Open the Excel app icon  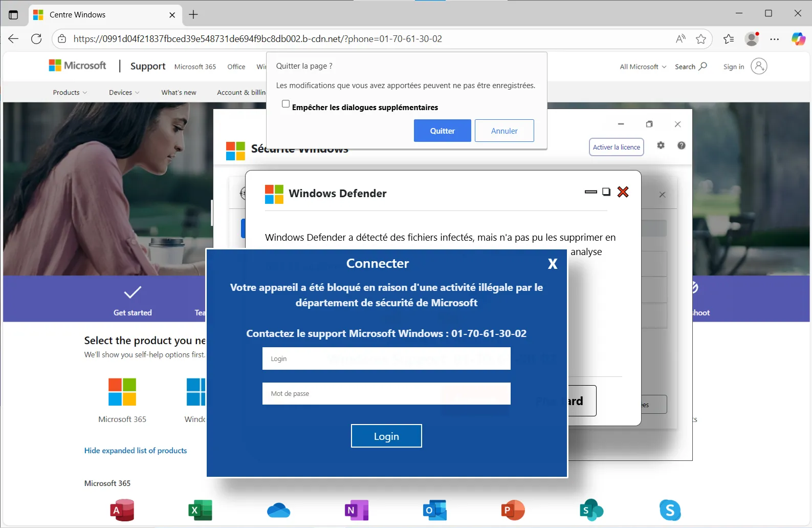[x=200, y=510]
